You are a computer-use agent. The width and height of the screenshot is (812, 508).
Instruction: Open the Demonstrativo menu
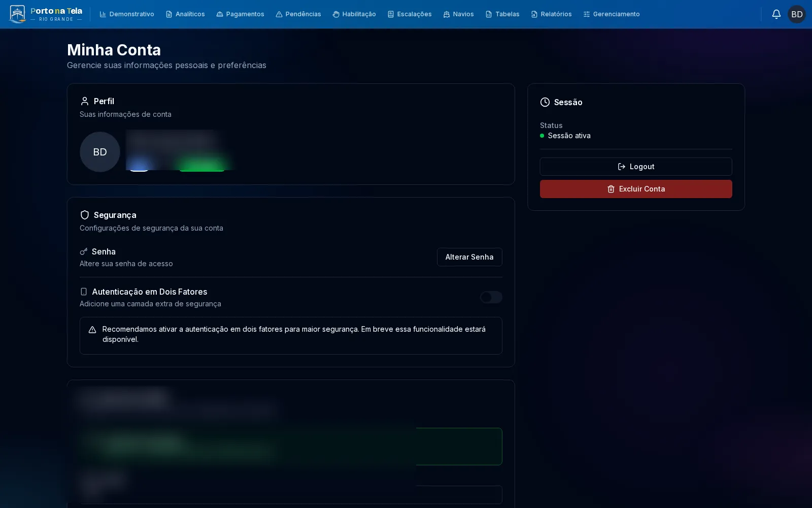click(127, 14)
